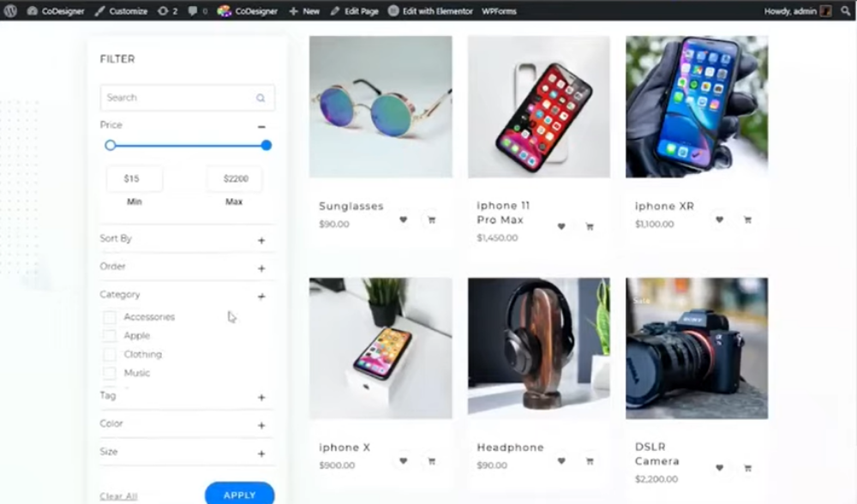
Task: Open the CoDesigner plugin menu
Action: pos(248,11)
